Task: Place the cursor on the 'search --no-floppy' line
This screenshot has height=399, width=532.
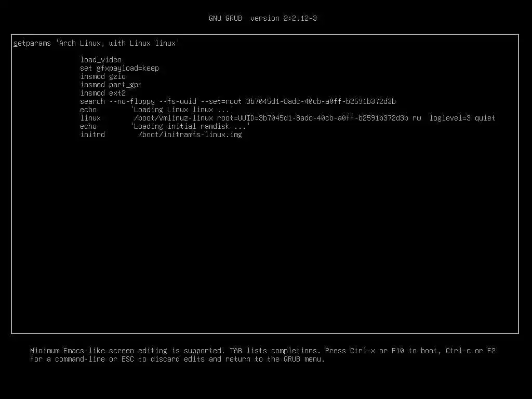Action: [238, 101]
